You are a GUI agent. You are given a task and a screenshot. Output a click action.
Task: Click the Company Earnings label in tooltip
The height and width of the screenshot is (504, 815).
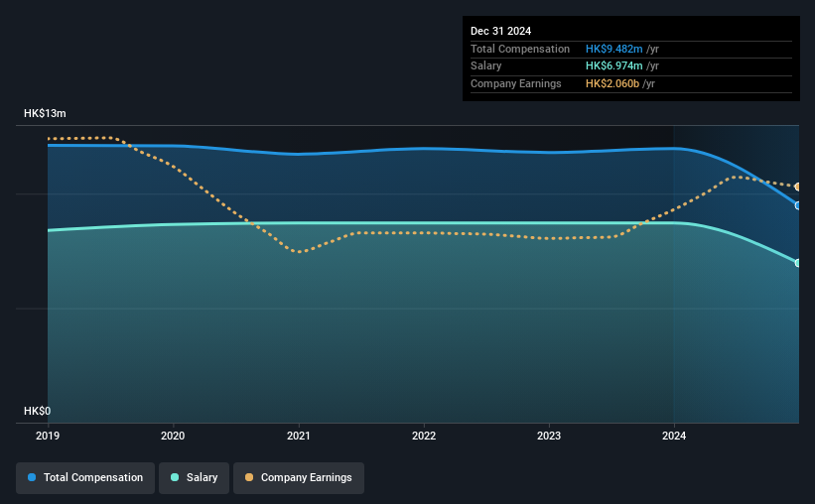point(515,83)
